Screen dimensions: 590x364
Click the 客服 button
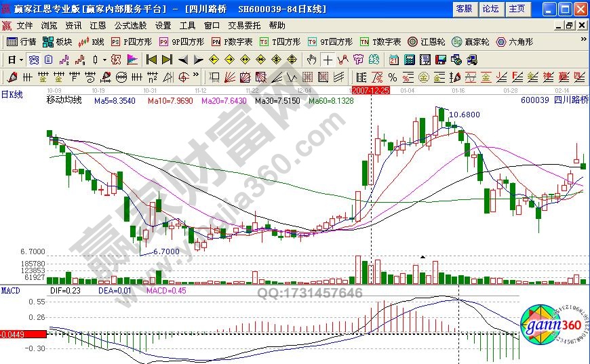464,9
